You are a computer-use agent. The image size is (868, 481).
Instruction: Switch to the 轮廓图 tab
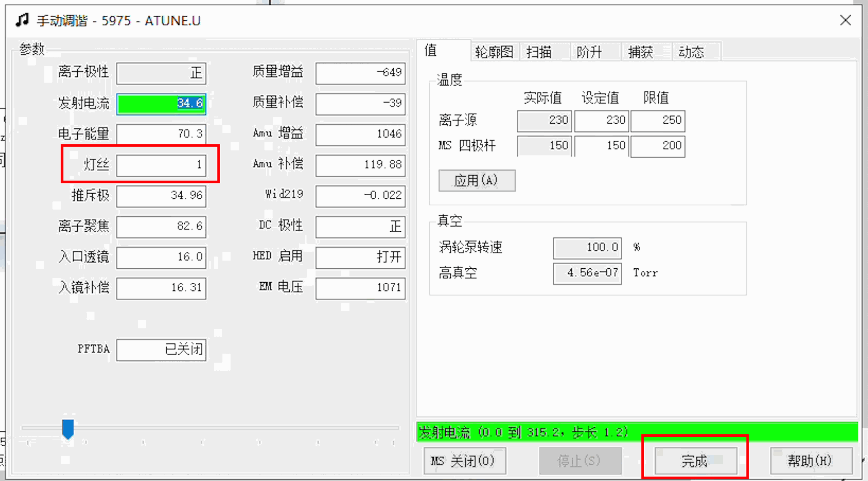(x=494, y=52)
